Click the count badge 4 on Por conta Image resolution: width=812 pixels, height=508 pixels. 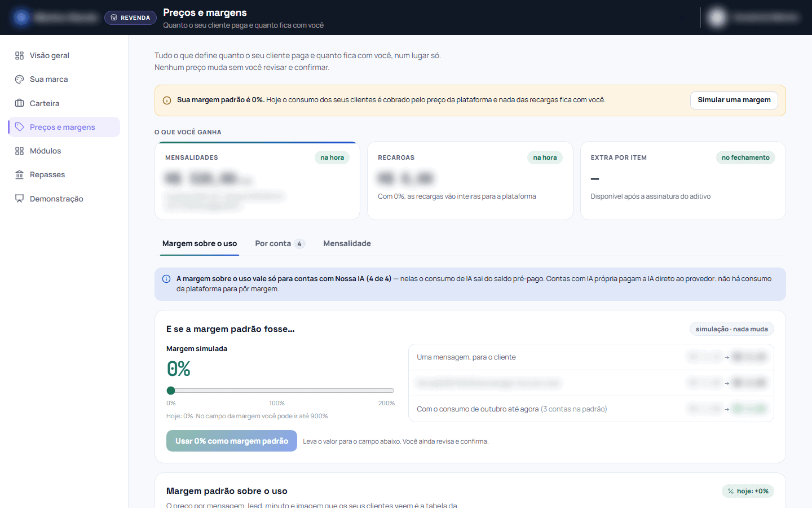click(299, 244)
